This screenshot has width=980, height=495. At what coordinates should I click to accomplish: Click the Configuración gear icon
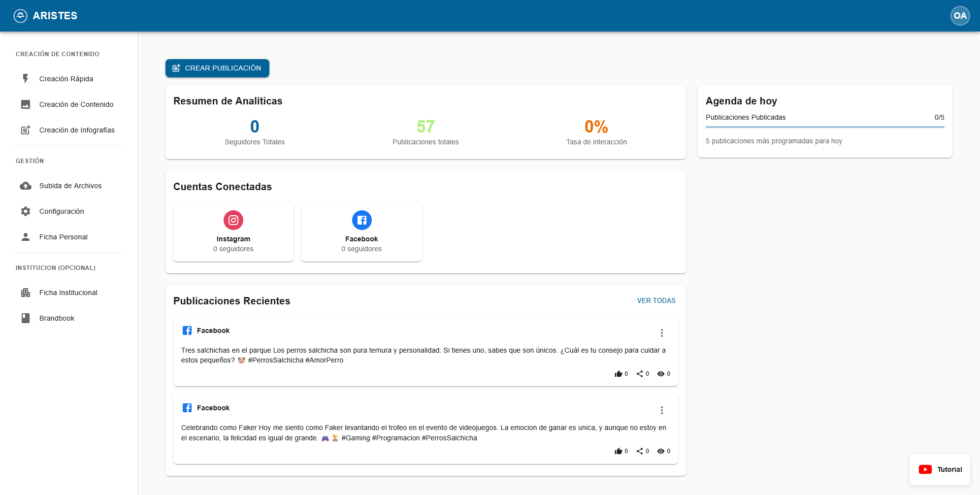25,211
